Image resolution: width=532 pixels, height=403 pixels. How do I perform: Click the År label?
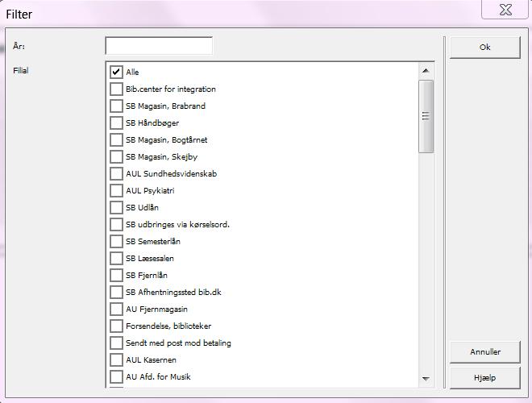[19, 46]
